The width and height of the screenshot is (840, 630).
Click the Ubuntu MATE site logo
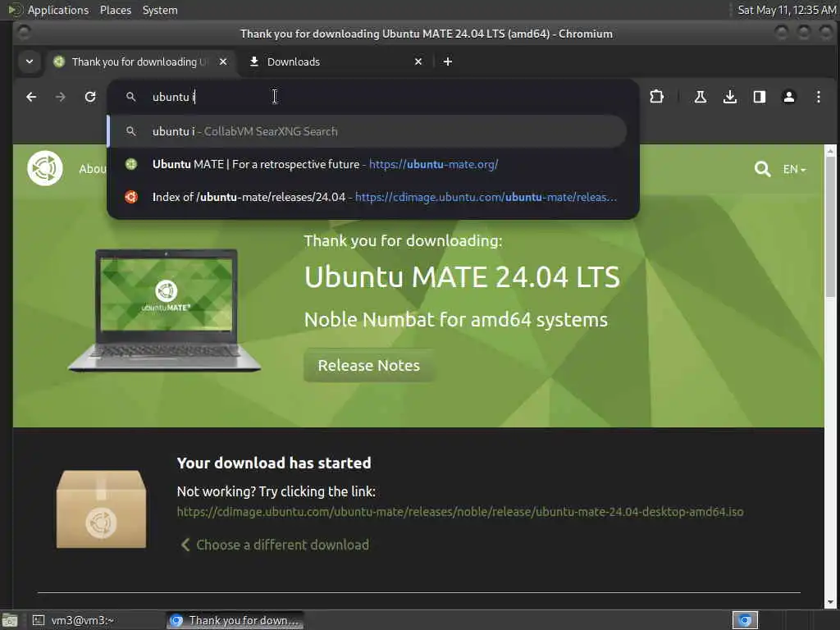pyautogui.click(x=45, y=168)
